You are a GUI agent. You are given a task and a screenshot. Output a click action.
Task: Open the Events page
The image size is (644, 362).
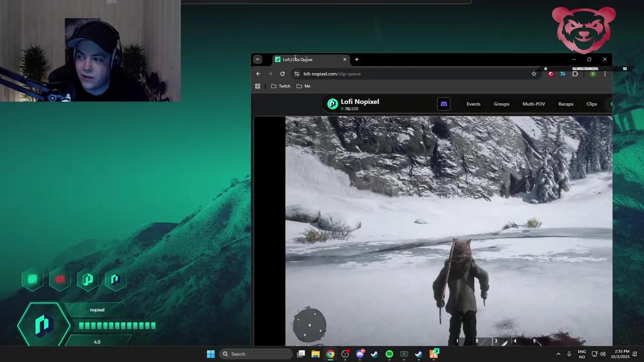(x=473, y=104)
